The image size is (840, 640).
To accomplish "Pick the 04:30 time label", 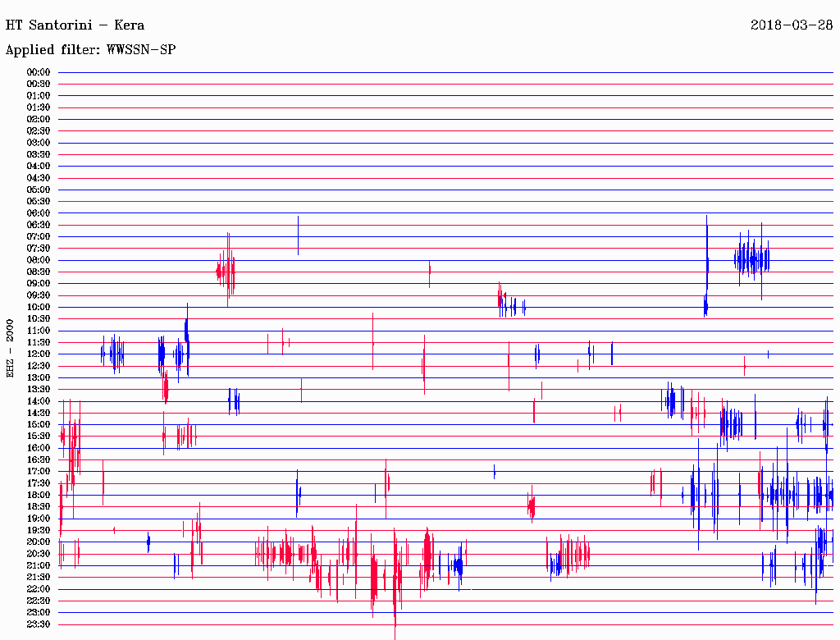I will click(39, 178).
